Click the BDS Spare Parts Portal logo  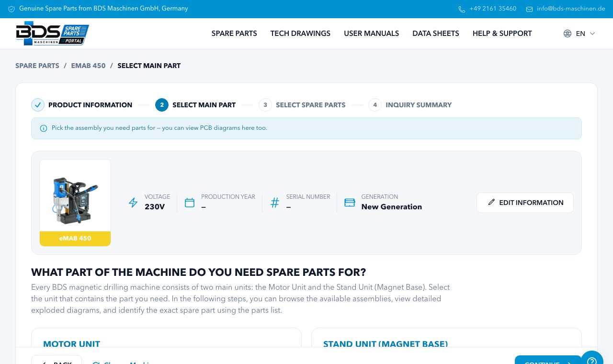tap(52, 34)
